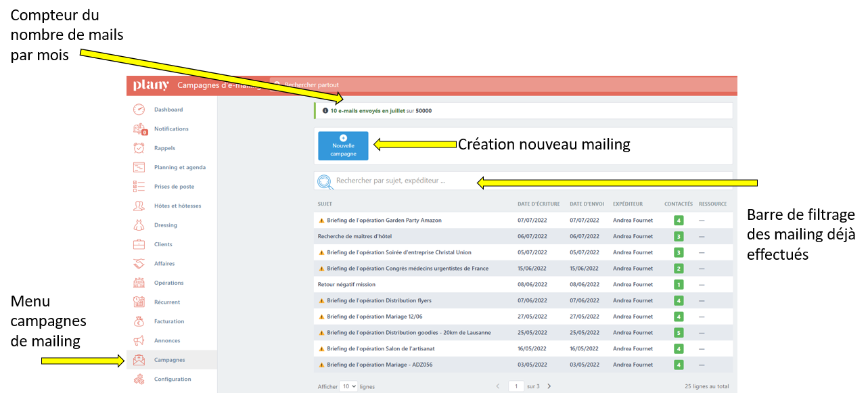Image resolution: width=868 pixels, height=414 pixels.
Task: Open the Recherche de maîtres d'hôtel campaign
Action: click(355, 237)
